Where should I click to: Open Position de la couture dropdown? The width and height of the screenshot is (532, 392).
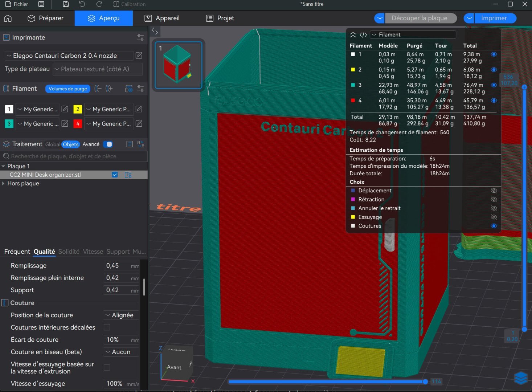point(122,315)
